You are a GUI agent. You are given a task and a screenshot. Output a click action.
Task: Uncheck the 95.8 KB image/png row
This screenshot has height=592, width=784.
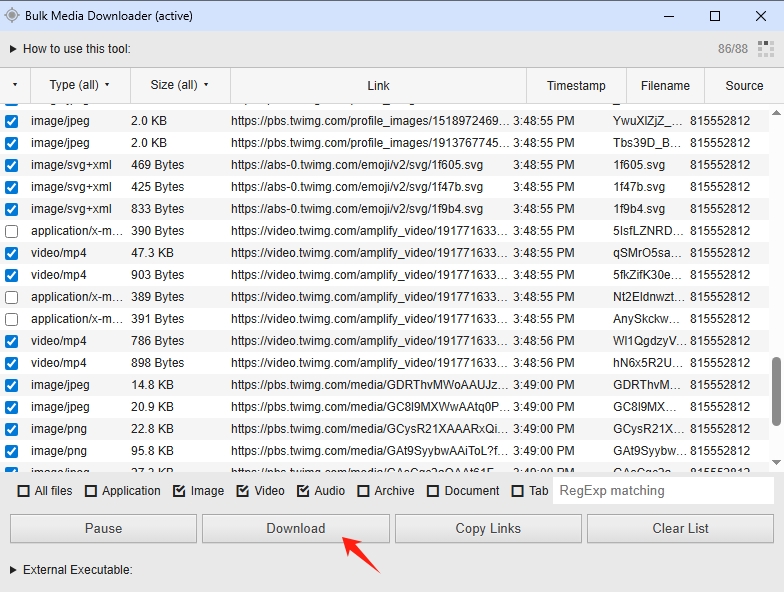click(12, 452)
